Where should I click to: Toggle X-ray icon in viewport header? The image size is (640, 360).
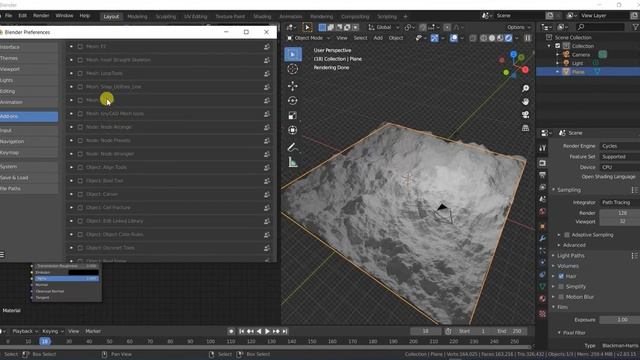coord(473,38)
